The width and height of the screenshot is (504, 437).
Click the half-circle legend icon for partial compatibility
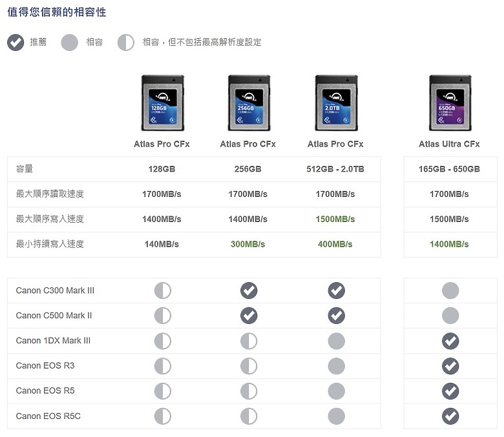point(126,43)
